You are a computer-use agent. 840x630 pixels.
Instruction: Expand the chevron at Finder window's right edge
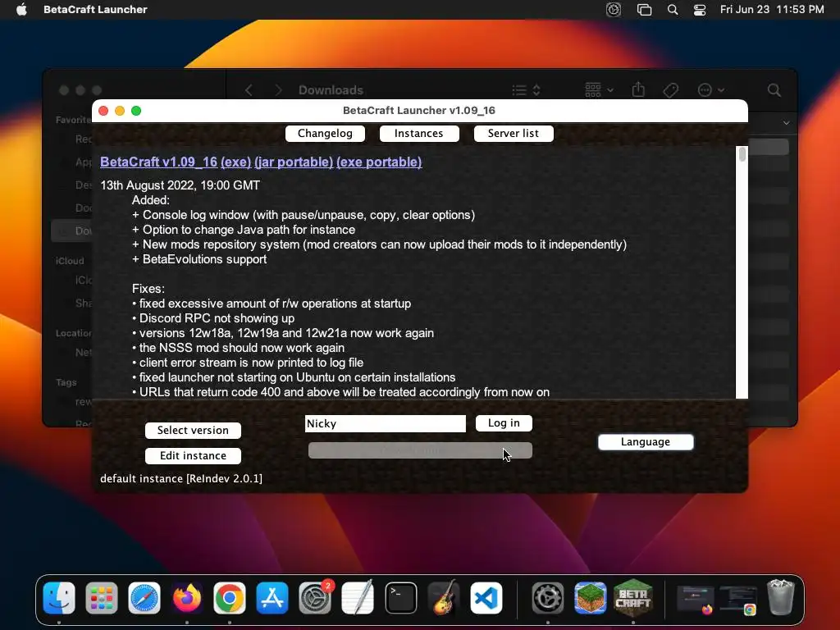point(786,123)
